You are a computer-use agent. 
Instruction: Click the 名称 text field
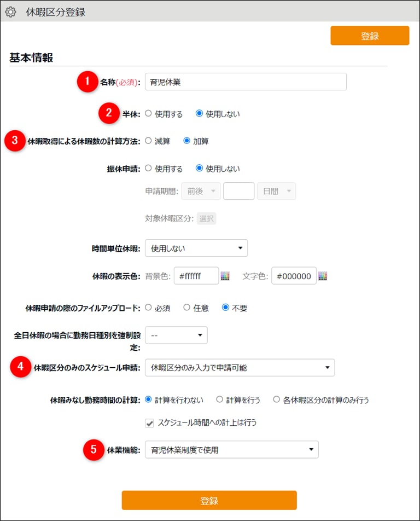click(246, 82)
